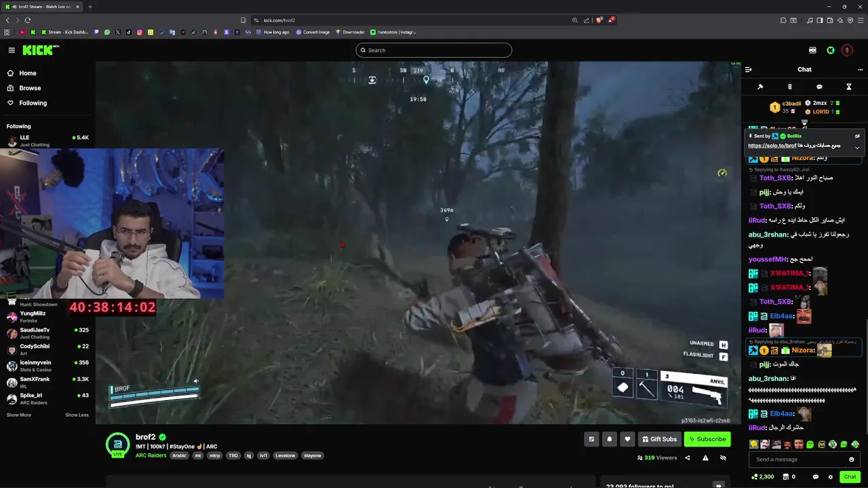The image size is (868, 488).
Task: Open the Kick green circle icon in header
Action: 831,50
